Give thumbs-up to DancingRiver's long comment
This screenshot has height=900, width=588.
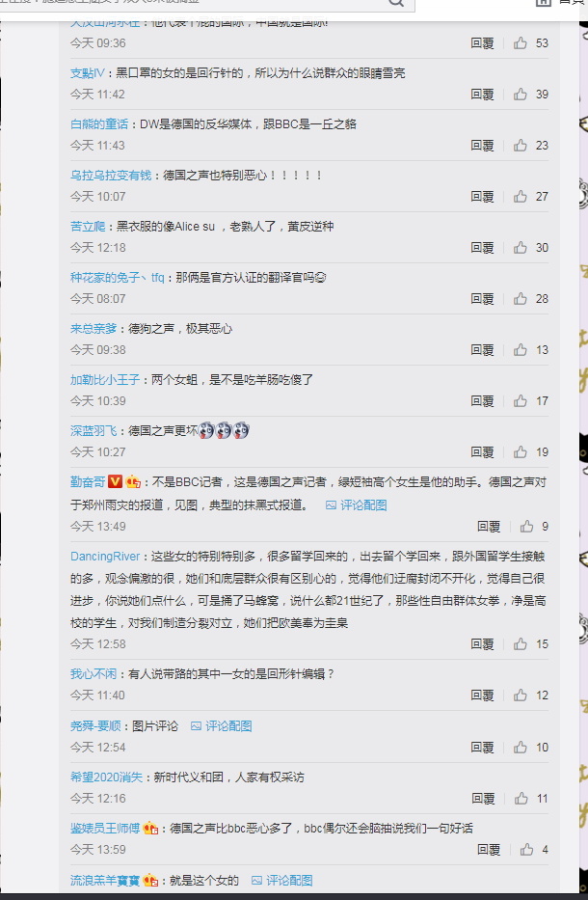click(521, 644)
